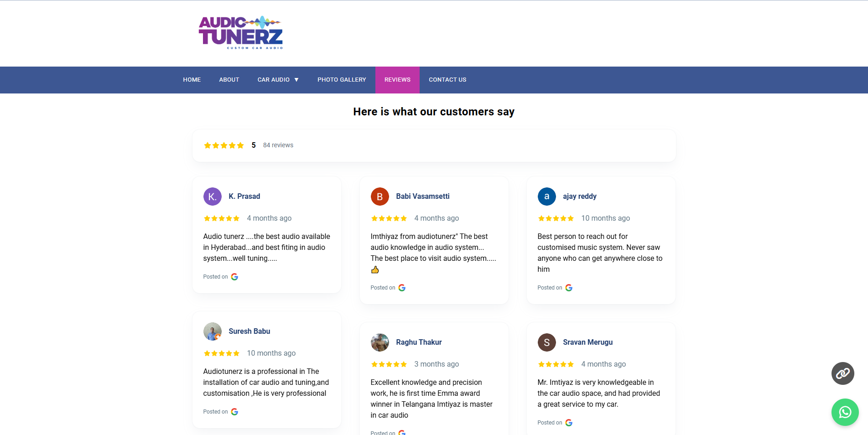Click Suresh Babu's profile photo
Viewport: 868px width, 435px height.
point(213,331)
